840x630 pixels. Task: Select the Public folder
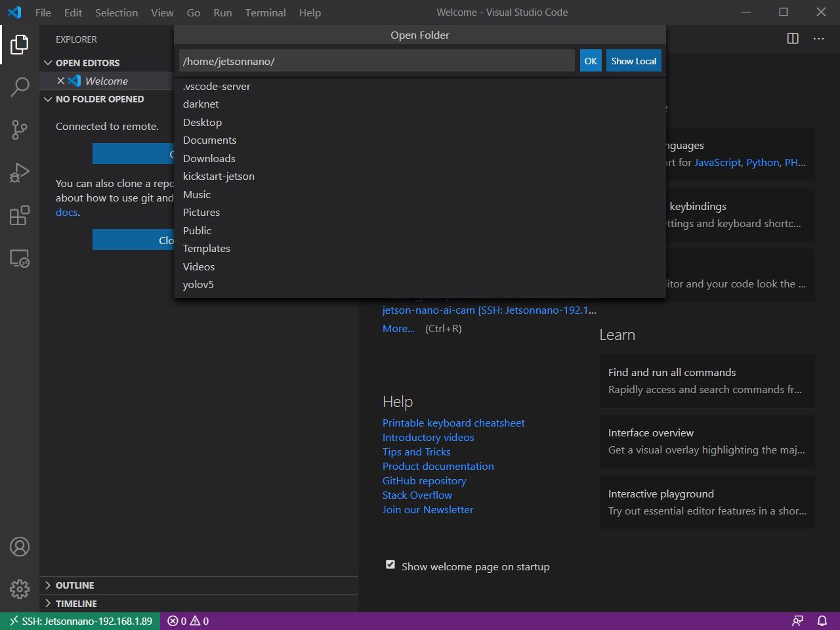click(x=420, y=231)
